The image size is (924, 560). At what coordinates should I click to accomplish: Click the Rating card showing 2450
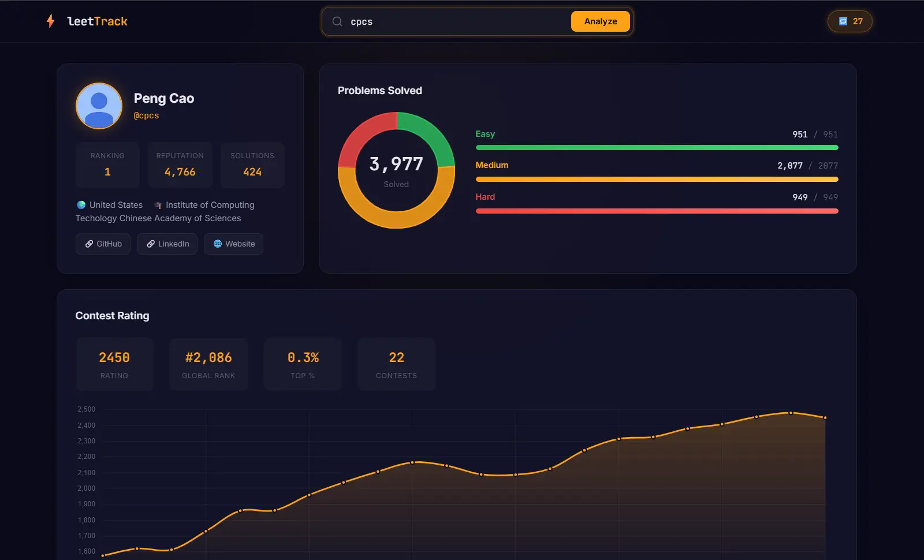coord(114,364)
